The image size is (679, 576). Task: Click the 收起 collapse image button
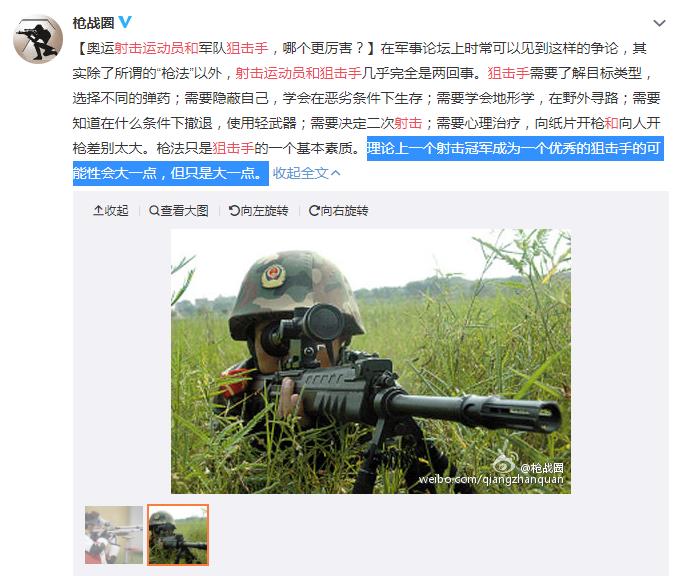coord(111,210)
